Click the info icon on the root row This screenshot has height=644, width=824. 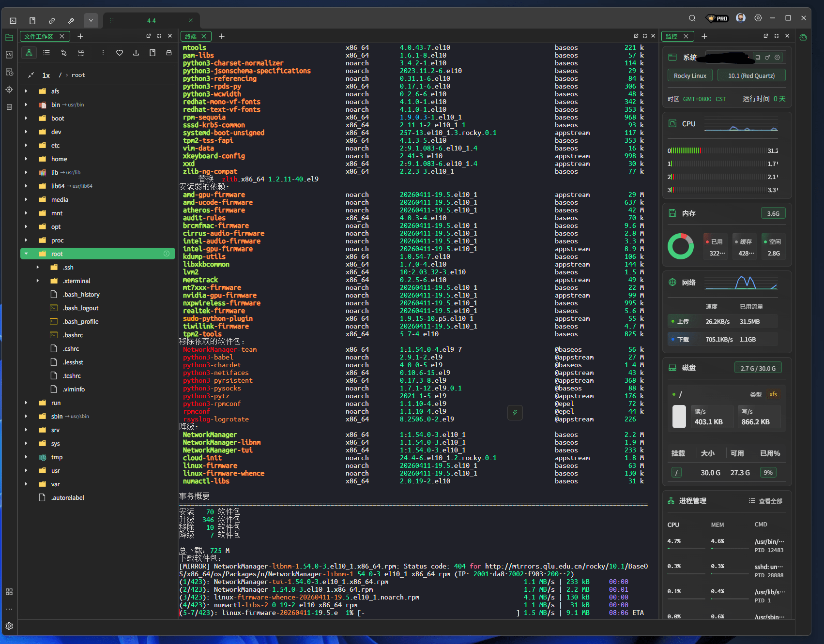[x=167, y=254]
